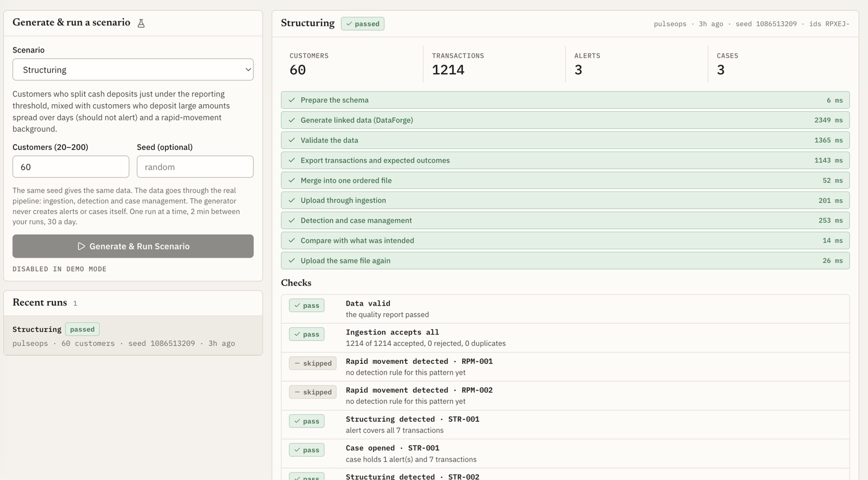This screenshot has width=868, height=480.
Task: Click the pass badge for Ingestion accepts all
Action: [307, 334]
